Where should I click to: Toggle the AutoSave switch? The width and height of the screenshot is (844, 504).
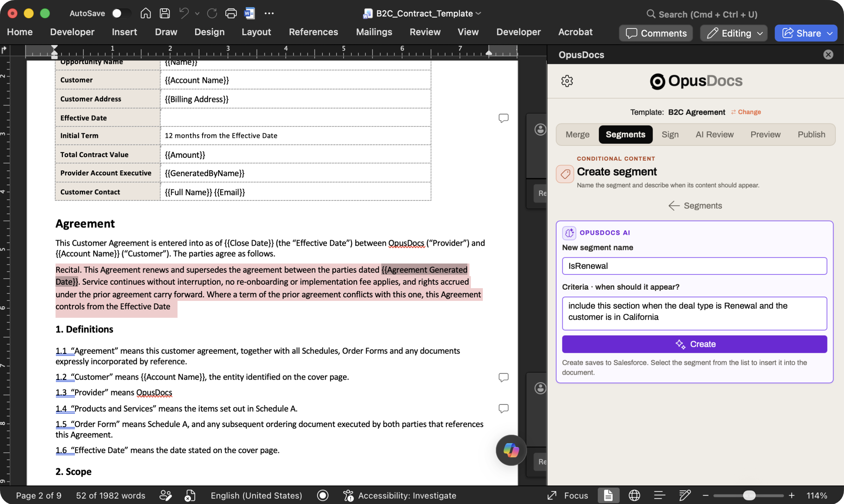(121, 13)
